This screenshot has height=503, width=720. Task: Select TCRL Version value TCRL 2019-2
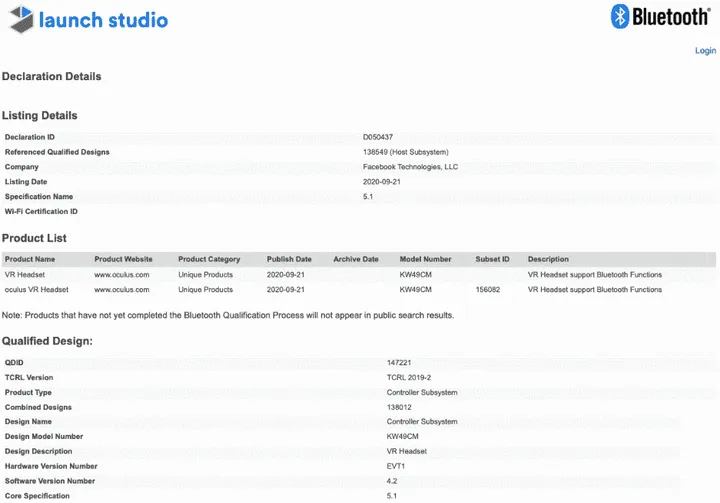tap(409, 378)
